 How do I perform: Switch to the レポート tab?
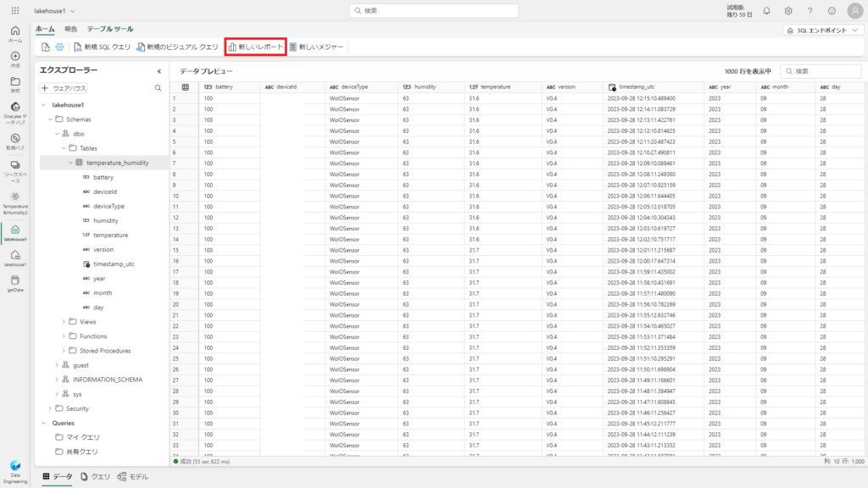[x=71, y=29]
